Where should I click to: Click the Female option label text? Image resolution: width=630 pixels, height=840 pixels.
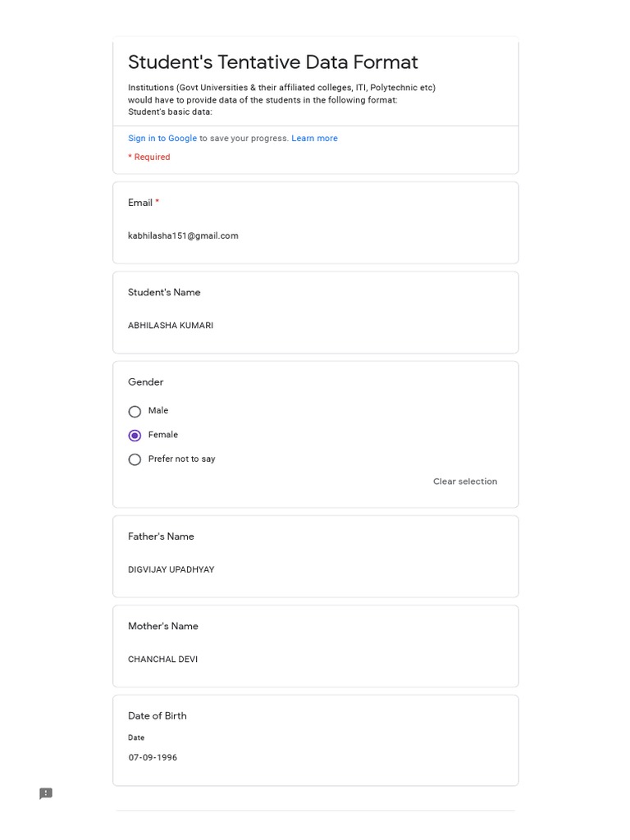click(163, 435)
